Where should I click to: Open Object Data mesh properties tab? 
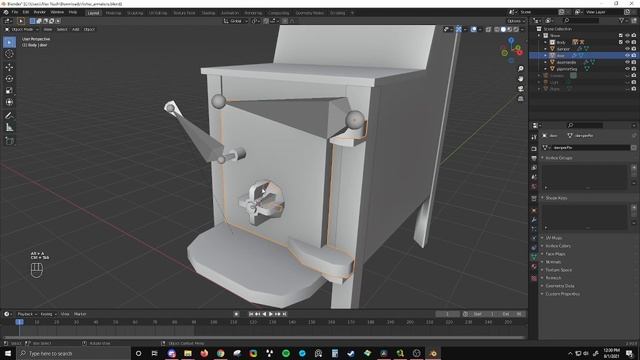click(534, 257)
